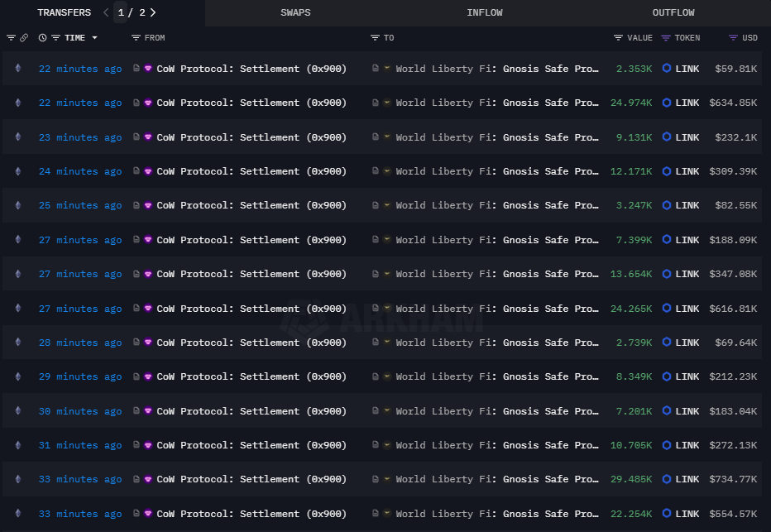The height and width of the screenshot is (532, 771).
Task: Click the clock icon beside TIME
Action: [x=42, y=38]
